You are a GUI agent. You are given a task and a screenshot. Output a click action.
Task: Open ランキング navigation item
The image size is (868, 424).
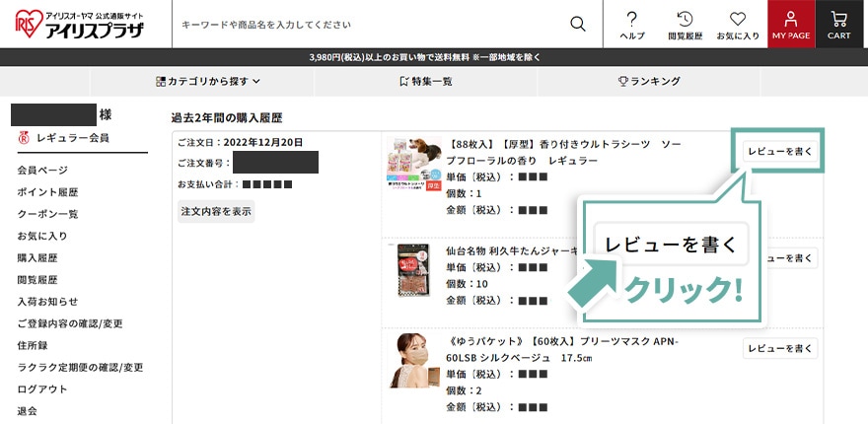click(x=649, y=82)
